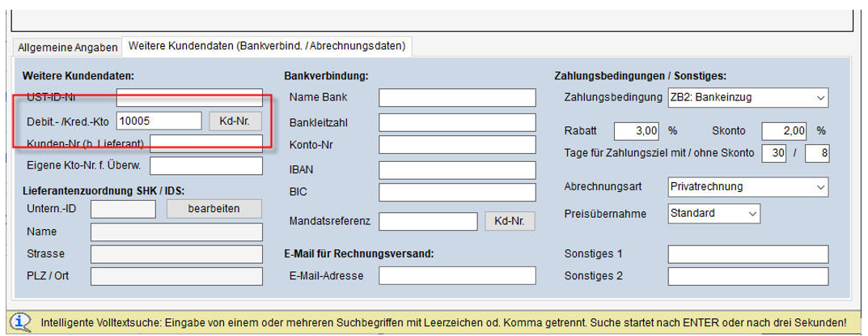
Task: Click the Skonto percentage field
Action: point(784,130)
